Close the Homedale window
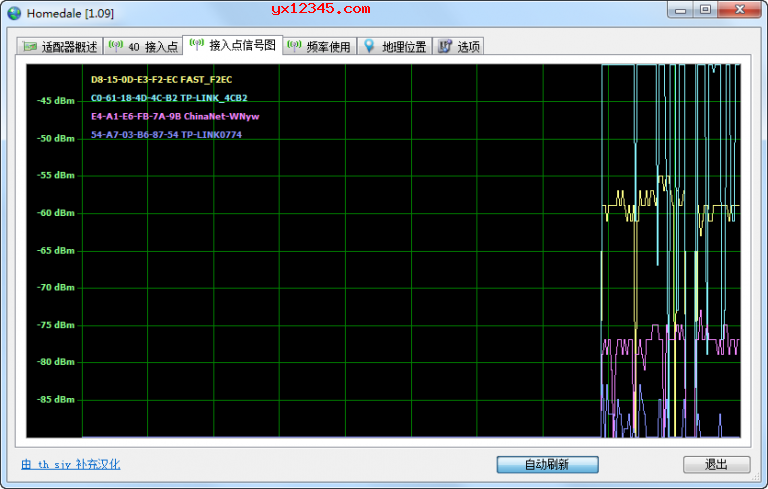The height and width of the screenshot is (489, 768). coord(740,9)
